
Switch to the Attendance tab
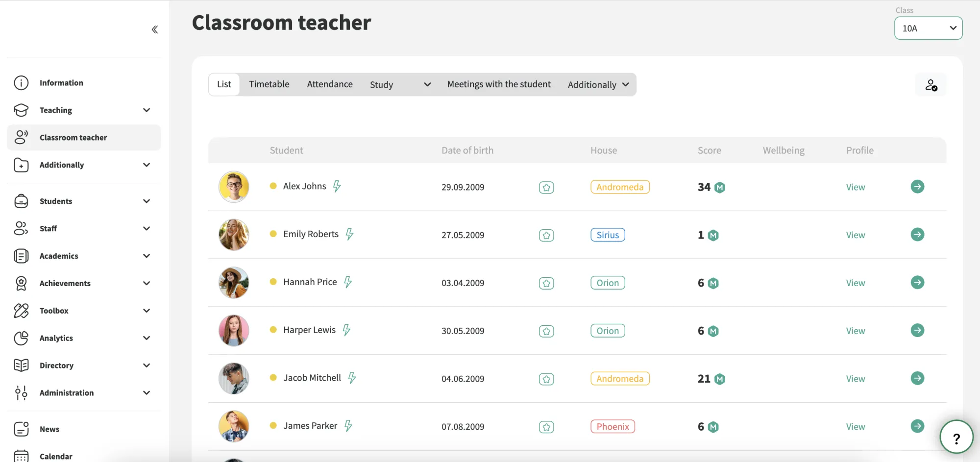330,84
